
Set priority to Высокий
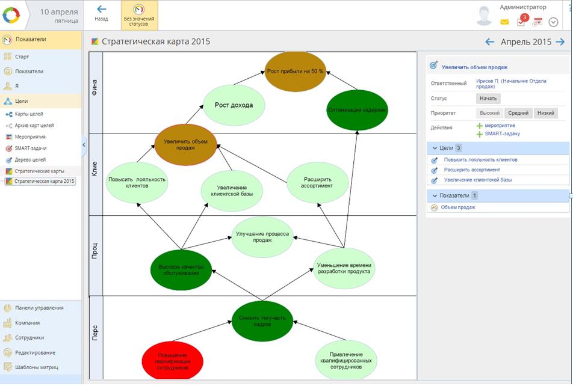(x=489, y=113)
